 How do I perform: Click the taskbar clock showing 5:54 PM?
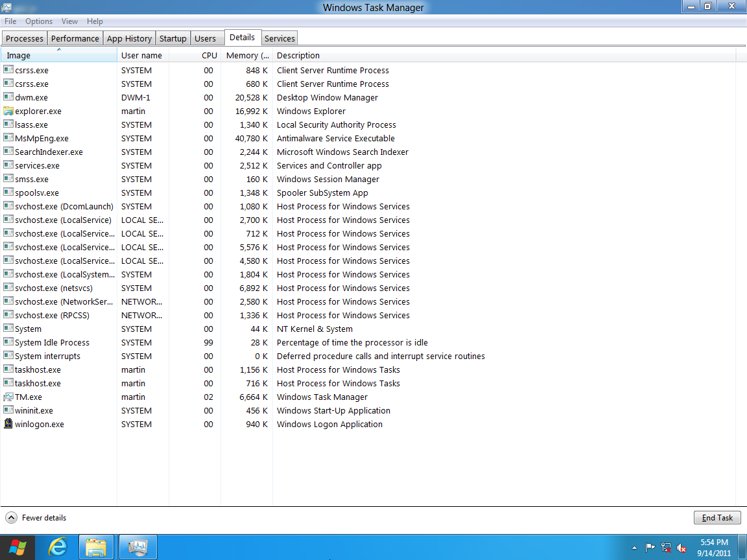tap(714, 548)
